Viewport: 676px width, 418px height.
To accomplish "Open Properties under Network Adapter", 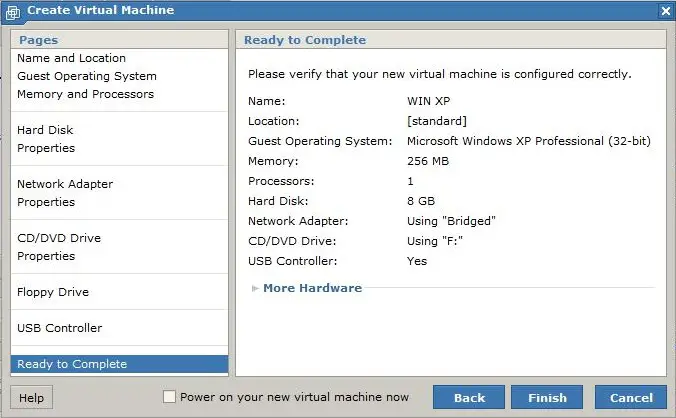I will point(46,202).
